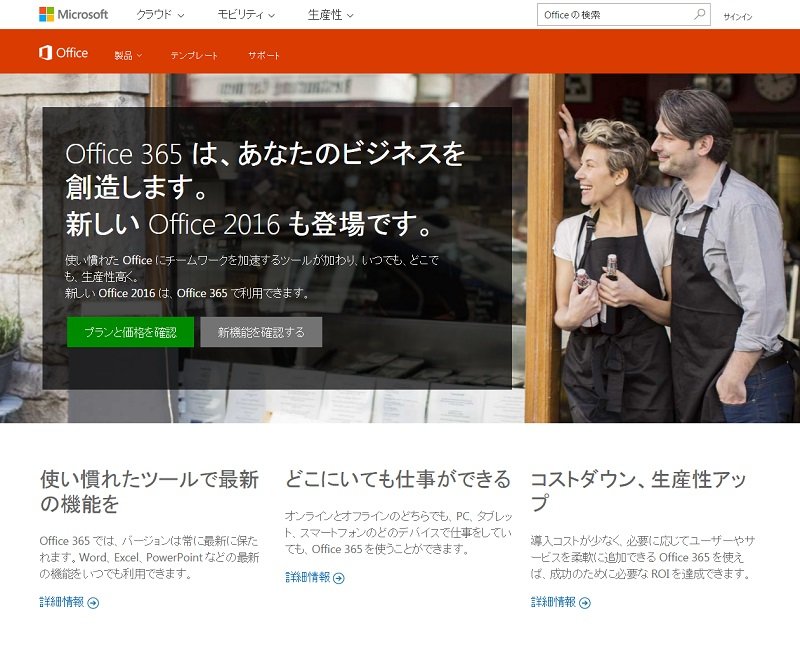Expand the クラウド dropdown menu

(160, 15)
